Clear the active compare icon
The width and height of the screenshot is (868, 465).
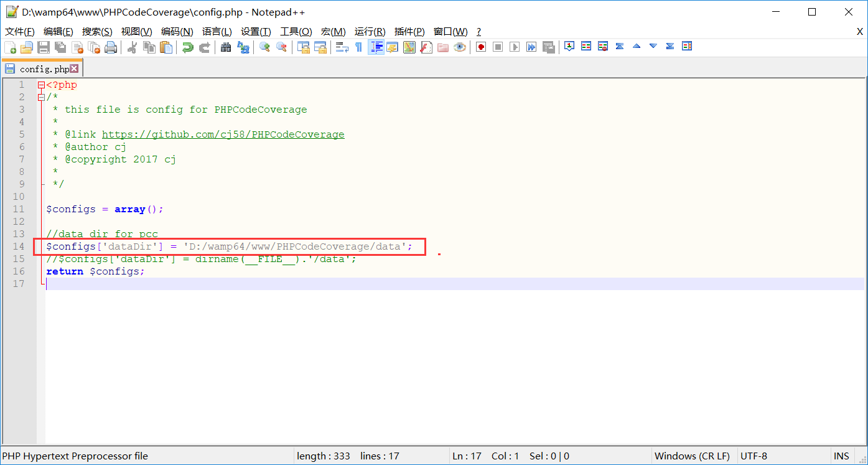[603, 46]
